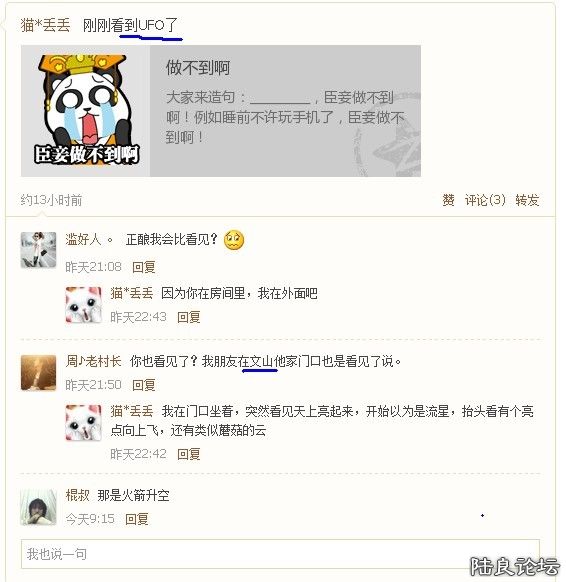Reply to 猫*丢丢's comment at 22:43

click(189, 317)
